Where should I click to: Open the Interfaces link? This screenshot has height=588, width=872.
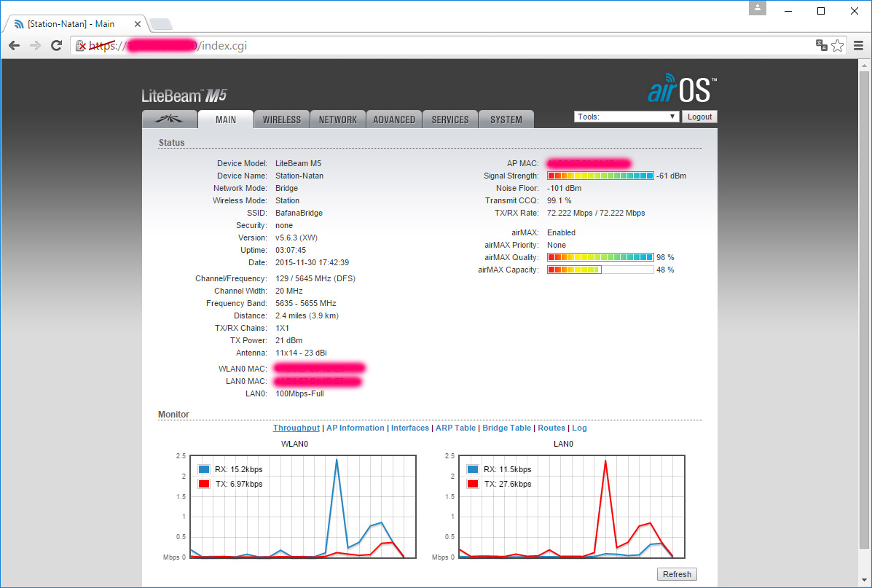point(410,428)
